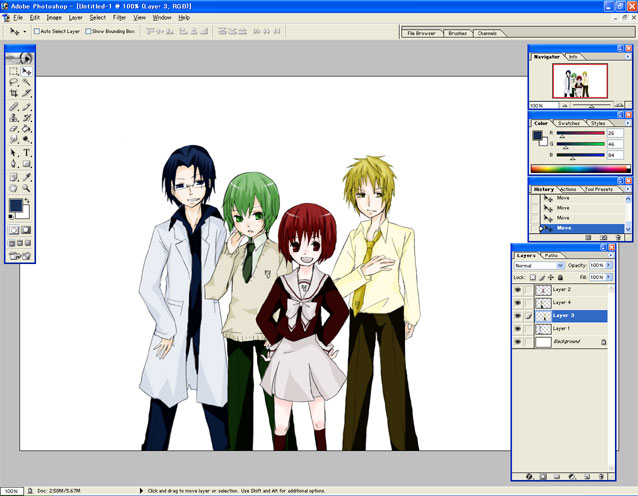
Task: Click foreground color swatch in toolbox
Action: tap(15, 205)
